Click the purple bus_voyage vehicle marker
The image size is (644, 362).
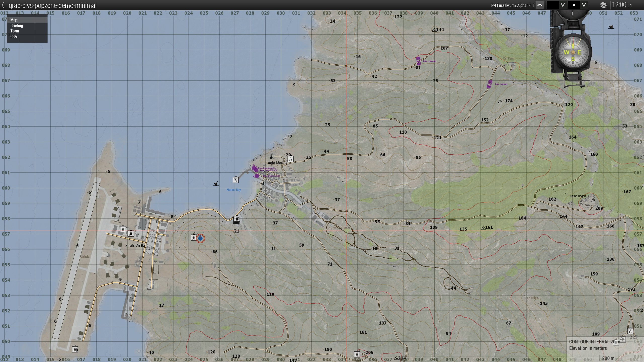[x=418, y=61]
